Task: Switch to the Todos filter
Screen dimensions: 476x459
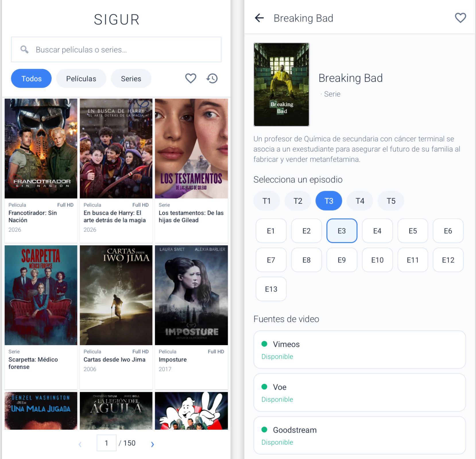Action: [x=31, y=79]
